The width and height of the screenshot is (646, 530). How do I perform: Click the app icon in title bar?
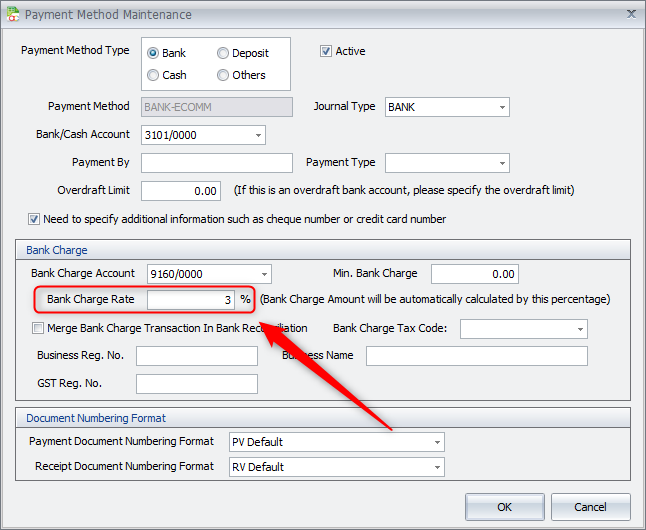tap(12, 15)
